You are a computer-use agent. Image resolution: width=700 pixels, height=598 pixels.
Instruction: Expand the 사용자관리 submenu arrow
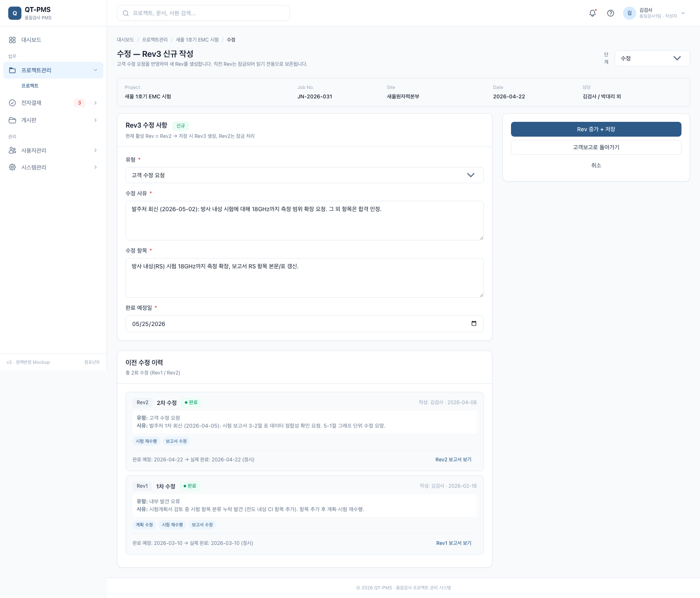click(96, 150)
